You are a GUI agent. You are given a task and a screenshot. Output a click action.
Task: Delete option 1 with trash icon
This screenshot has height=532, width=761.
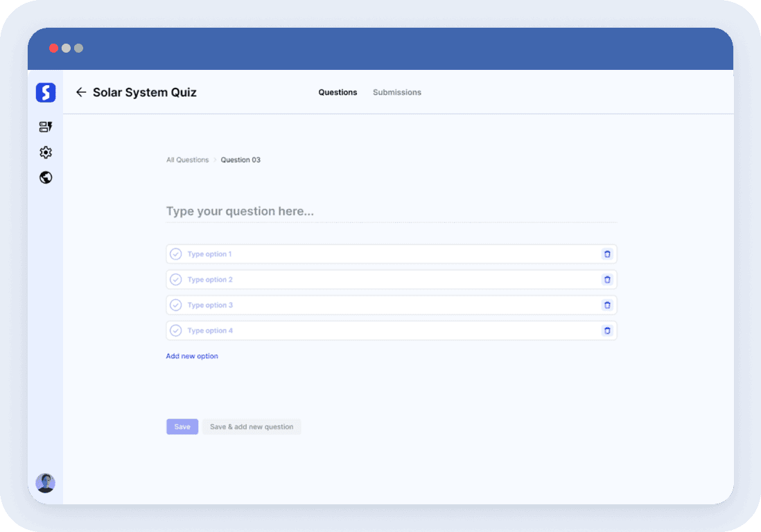click(x=607, y=254)
